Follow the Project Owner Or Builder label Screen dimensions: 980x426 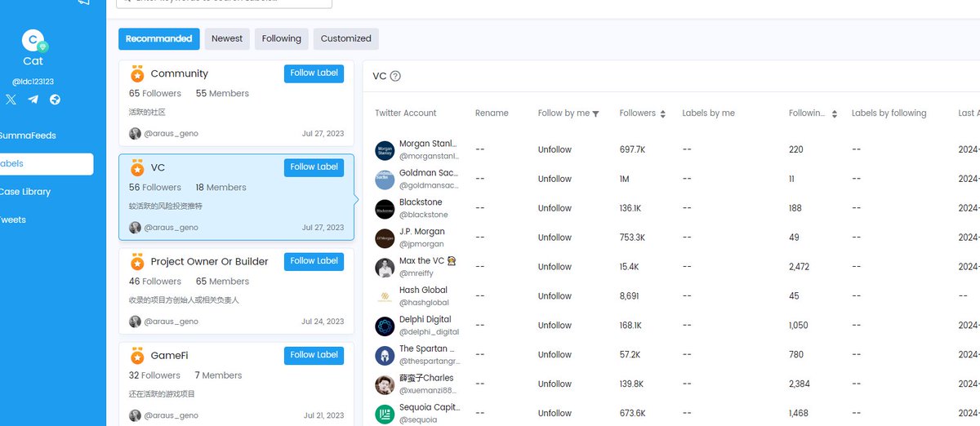(314, 261)
